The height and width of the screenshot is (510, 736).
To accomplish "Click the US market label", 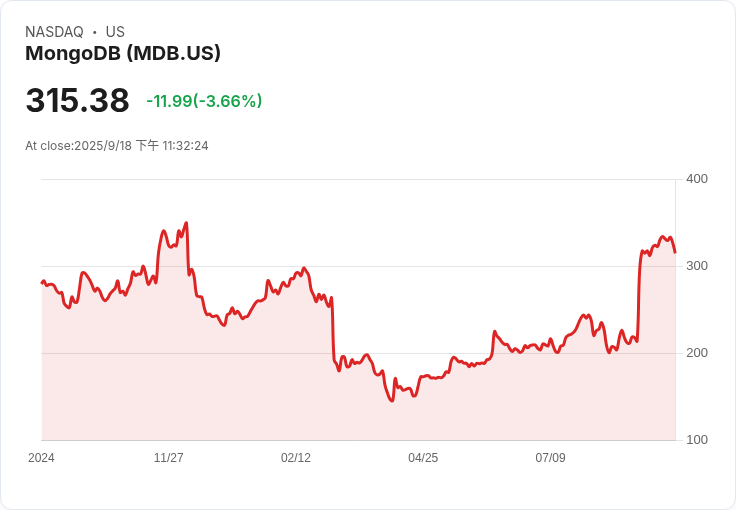I will 115,32.
